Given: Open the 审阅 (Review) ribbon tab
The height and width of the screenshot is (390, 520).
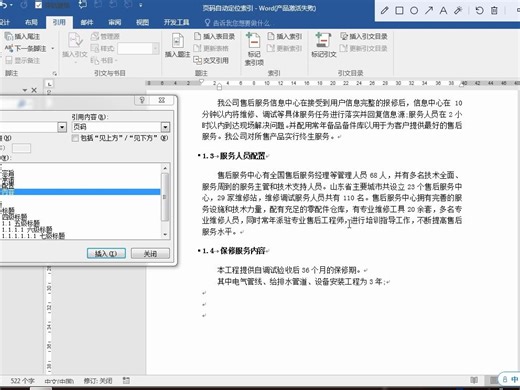Looking at the screenshot, I should click(115, 22).
